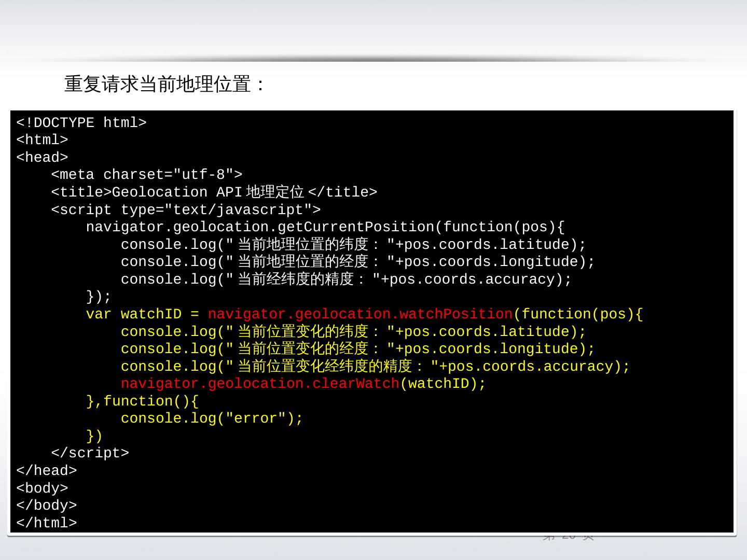This screenshot has height=560, width=747.
Task: Select the meta charset="utf-8" line
Action: coord(147,175)
